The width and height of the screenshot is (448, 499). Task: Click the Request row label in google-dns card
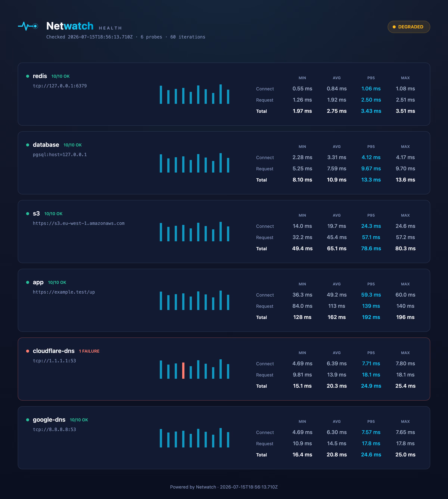point(265,444)
